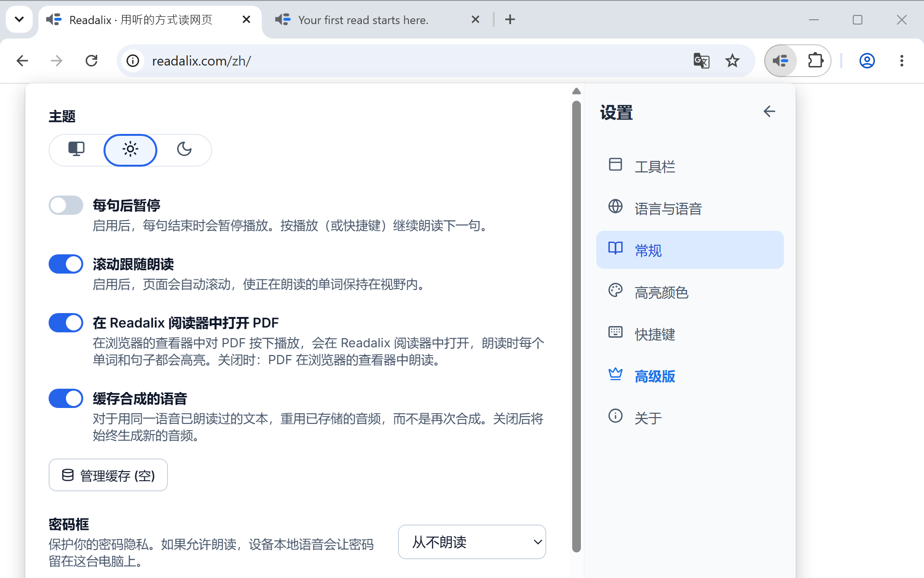Open the 高级版 premium section
The width and height of the screenshot is (924, 578).
(690, 376)
